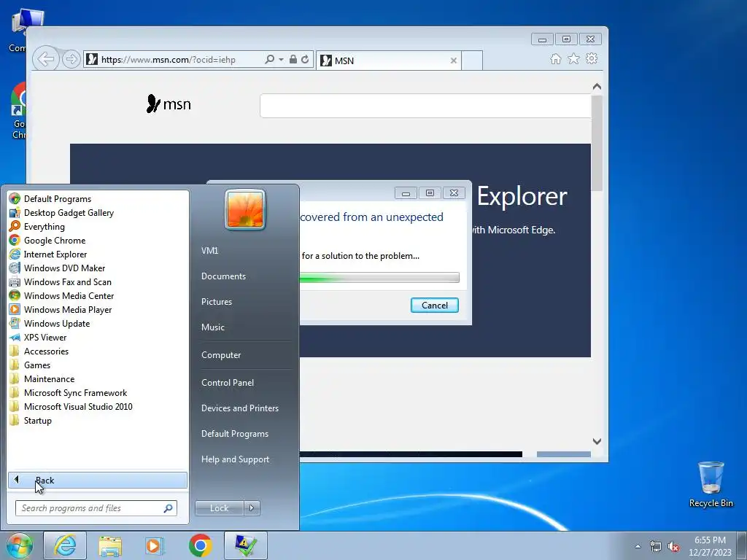Open Documents from the Start menu
This screenshot has width=747, height=560.
click(223, 276)
